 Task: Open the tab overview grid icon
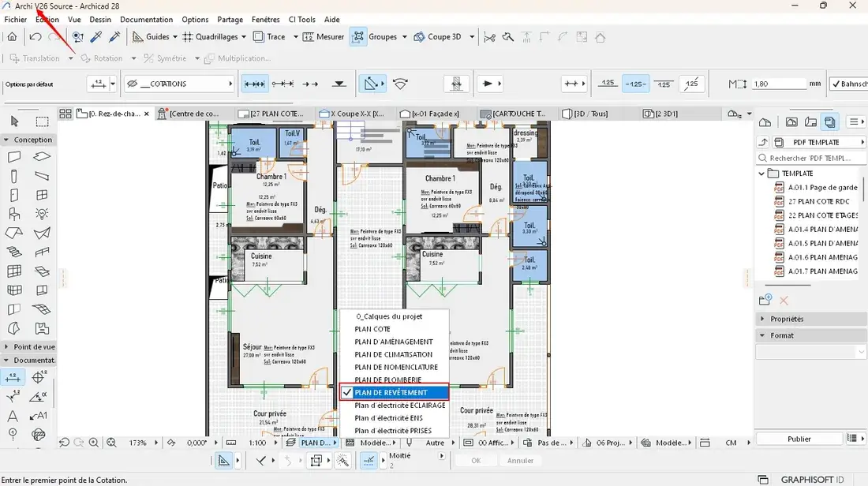pos(65,114)
